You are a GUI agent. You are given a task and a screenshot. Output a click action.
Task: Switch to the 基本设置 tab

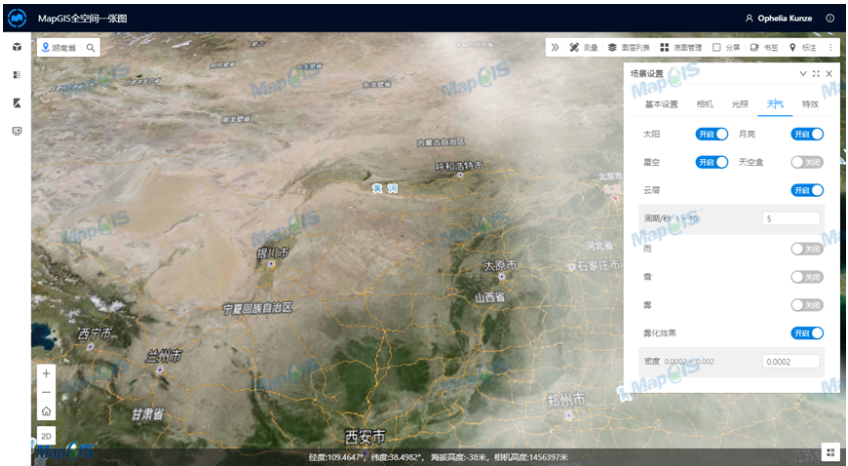[x=661, y=104]
